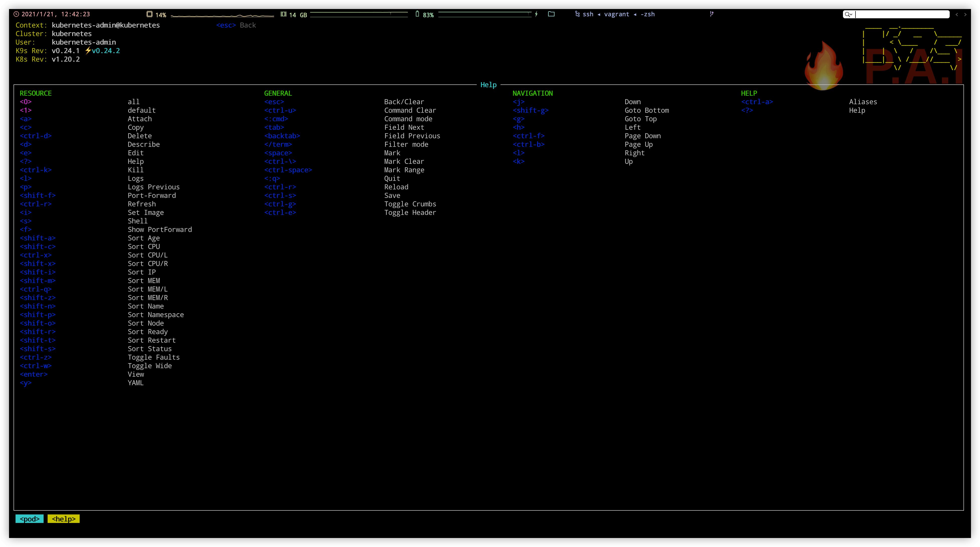Click the <shift-g> Goto Bottom key
The width and height of the screenshot is (980, 547).
pyautogui.click(x=530, y=110)
